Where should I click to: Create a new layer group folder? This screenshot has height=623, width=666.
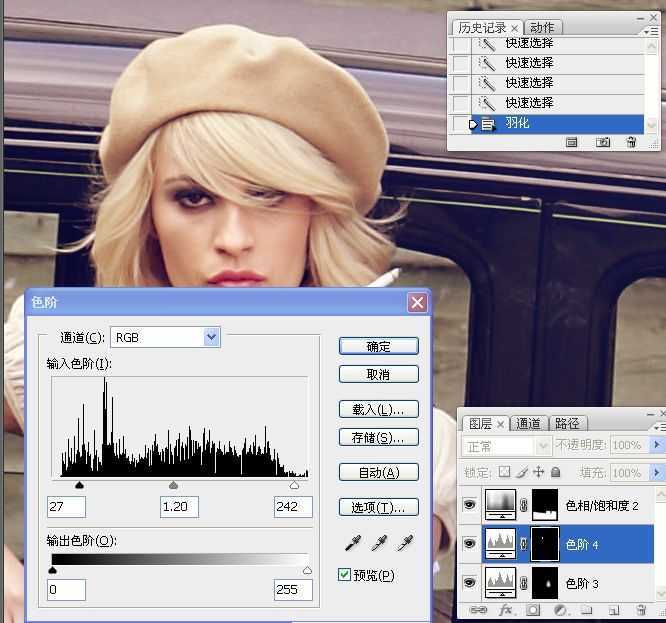pos(587,610)
